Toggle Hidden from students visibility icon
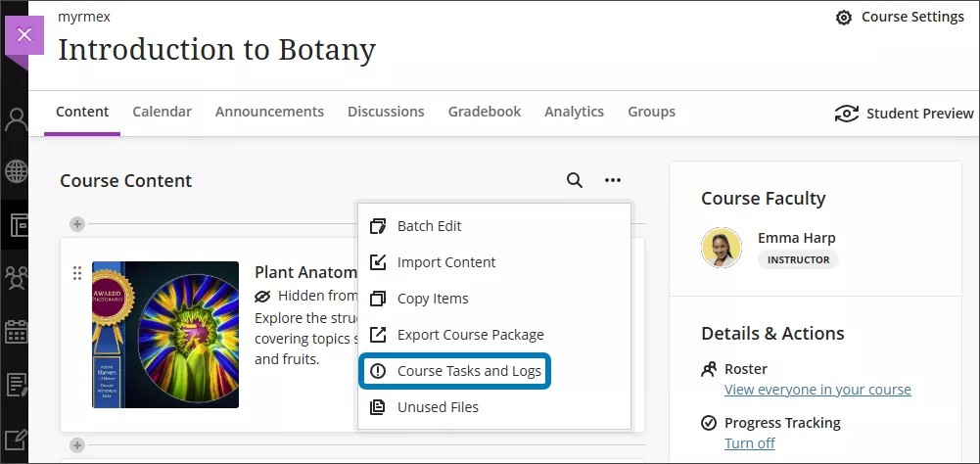 click(x=262, y=296)
